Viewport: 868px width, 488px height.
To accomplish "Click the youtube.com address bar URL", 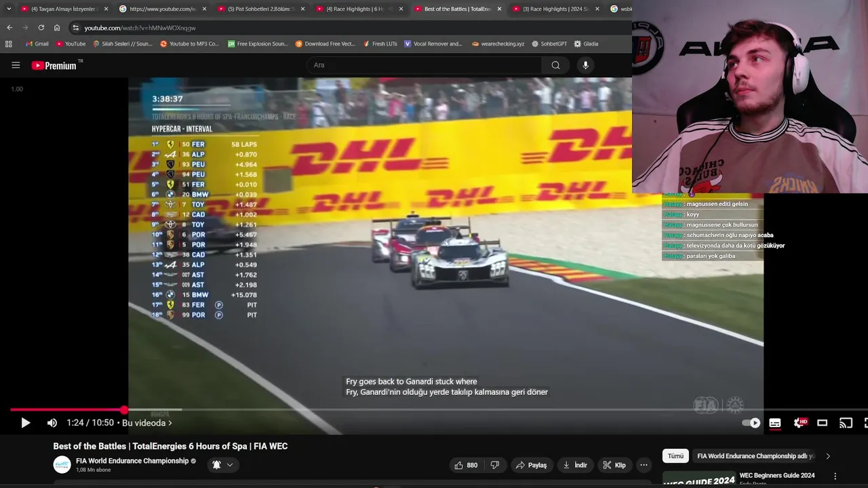I will pyautogui.click(x=140, y=28).
